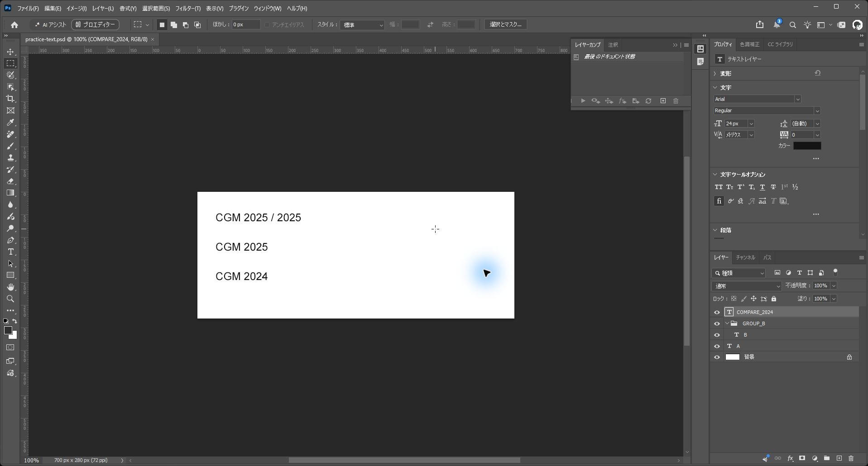Switch to the 色調補正 tab
This screenshot has width=868, height=466.
coord(749,44)
